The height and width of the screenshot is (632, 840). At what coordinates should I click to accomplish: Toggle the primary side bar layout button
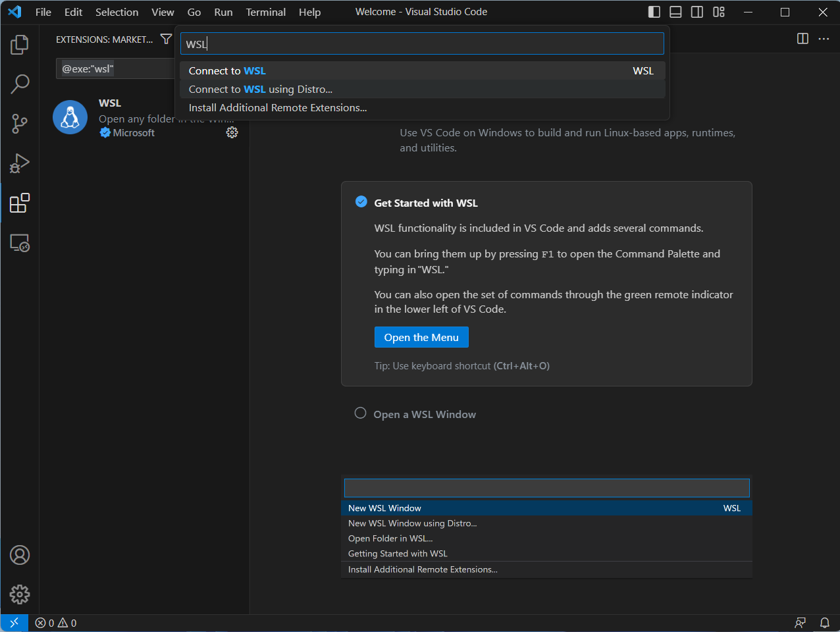654,12
